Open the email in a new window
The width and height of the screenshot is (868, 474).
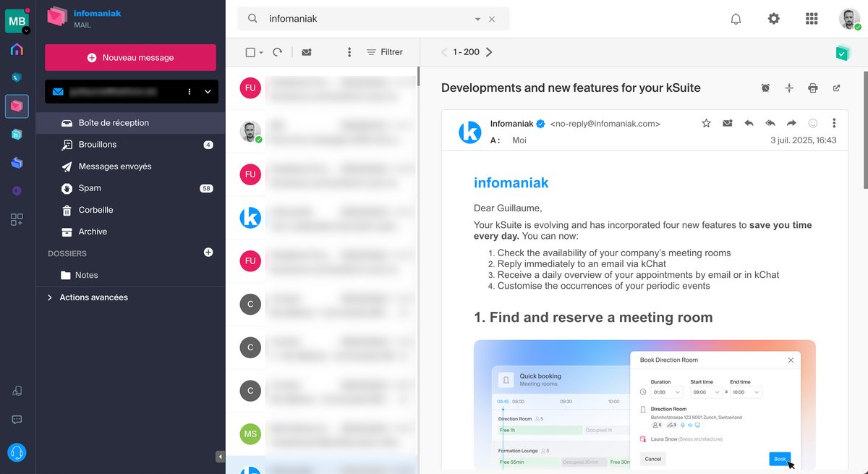837,88
